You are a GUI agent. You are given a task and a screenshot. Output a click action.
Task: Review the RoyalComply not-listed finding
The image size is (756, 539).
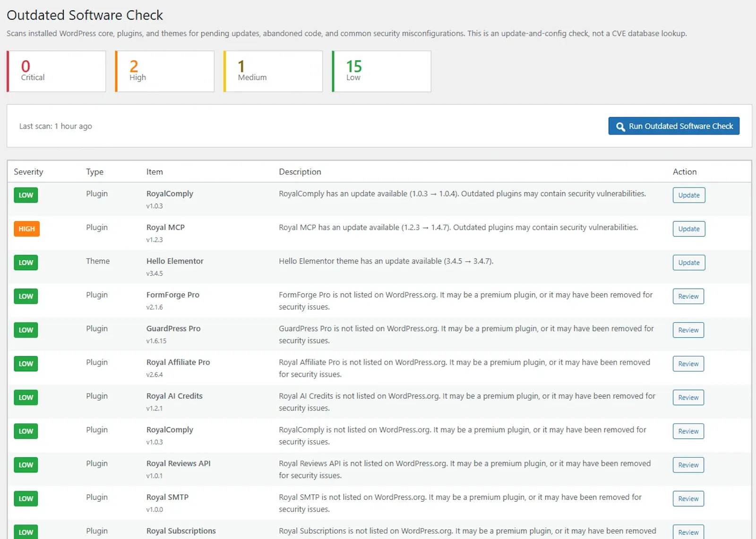coord(688,431)
